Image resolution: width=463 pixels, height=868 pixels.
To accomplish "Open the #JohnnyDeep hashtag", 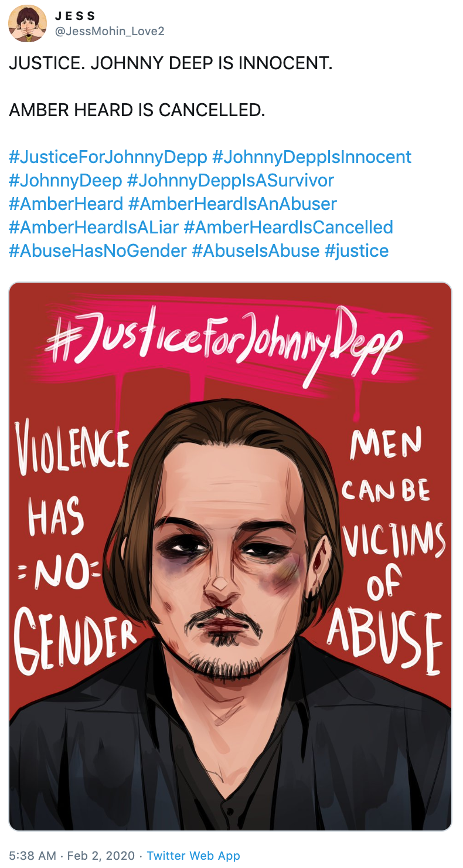I will [x=66, y=181].
